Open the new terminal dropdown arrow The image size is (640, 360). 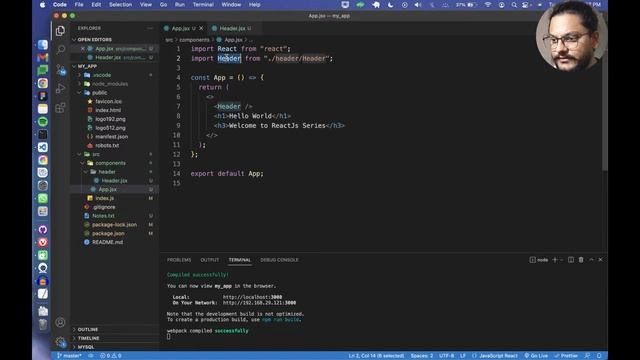(x=562, y=260)
